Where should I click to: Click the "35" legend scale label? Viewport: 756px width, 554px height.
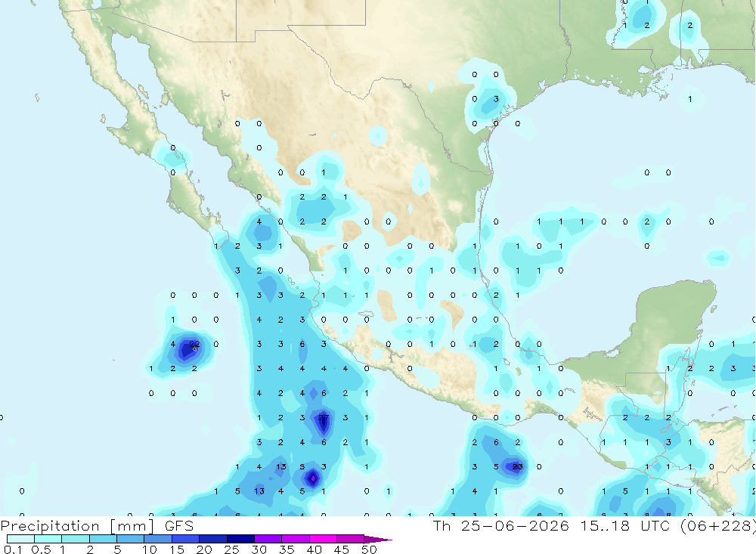[287, 549]
